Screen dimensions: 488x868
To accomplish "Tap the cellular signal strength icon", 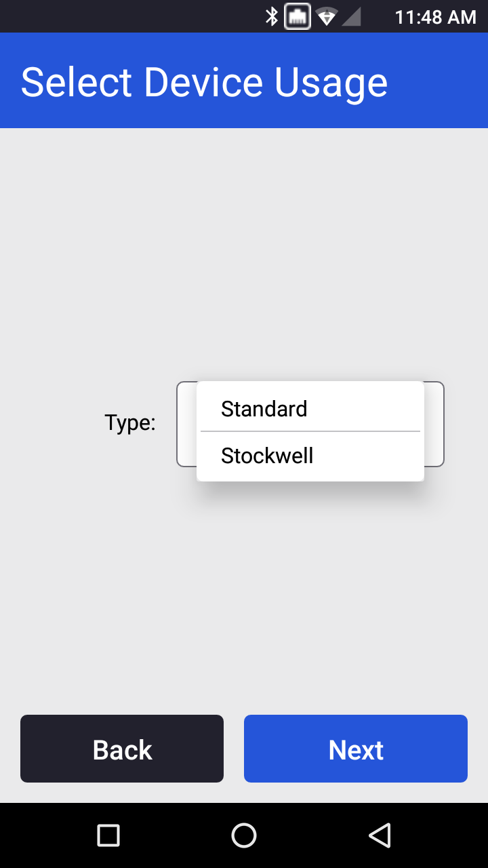I will [x=351, y=16].
